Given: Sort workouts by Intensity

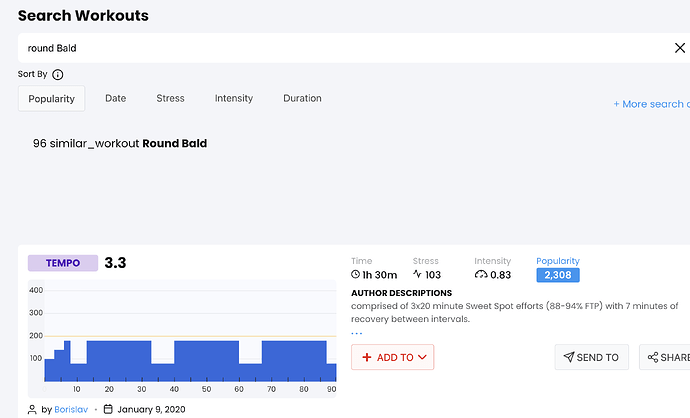Looking at the screenshot, I should [234, 98].
